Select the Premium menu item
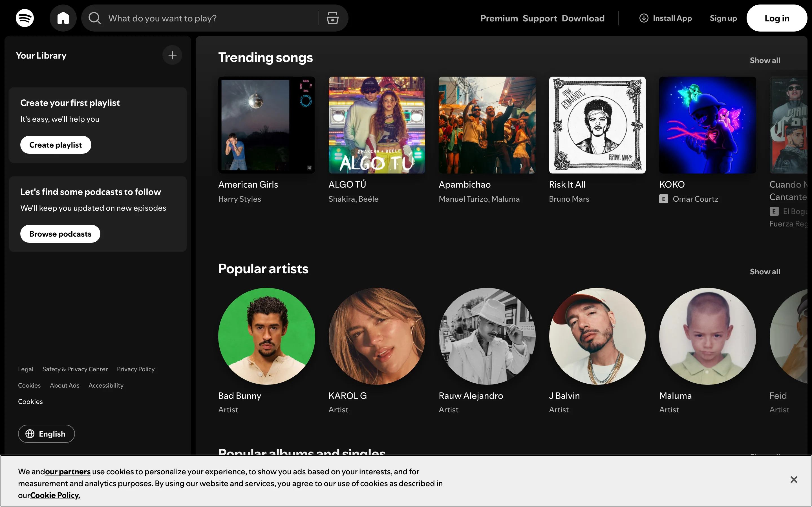Screen dimensions: 812x507 click(x=499, y=18)
